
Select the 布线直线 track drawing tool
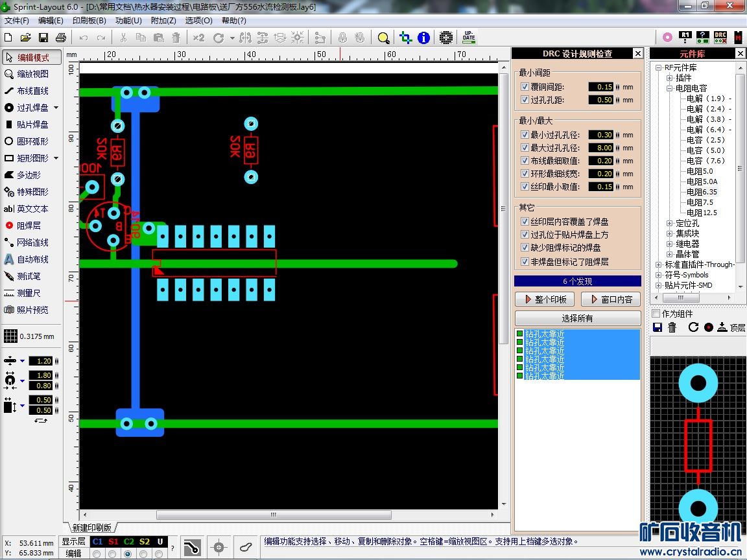31,91
